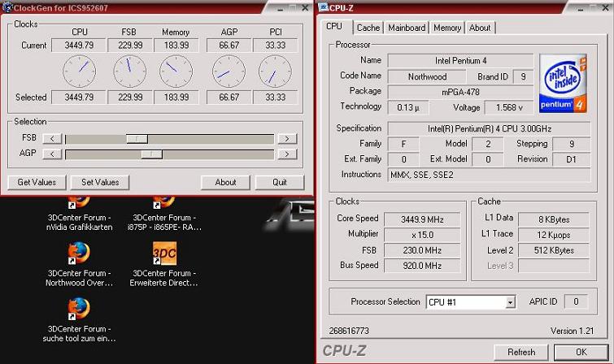Quit ClockGen with the Quit button

tap(280, 182)
